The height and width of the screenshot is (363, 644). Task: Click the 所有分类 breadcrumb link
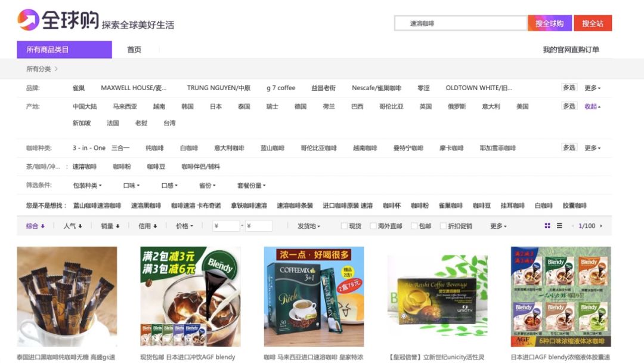tap(39, 69)
